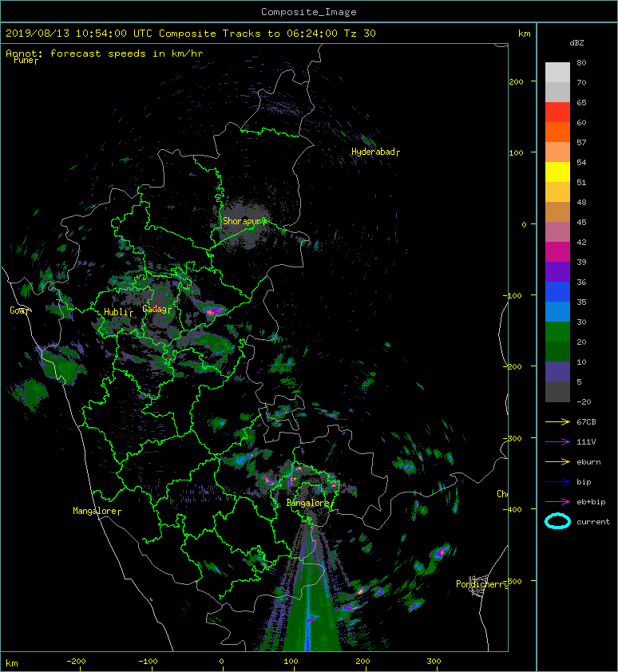Viewport: 618px width, 672px height.
Task: Pick the dark grey -20 to 5 dBZ swatch
Action: [557, 392]
